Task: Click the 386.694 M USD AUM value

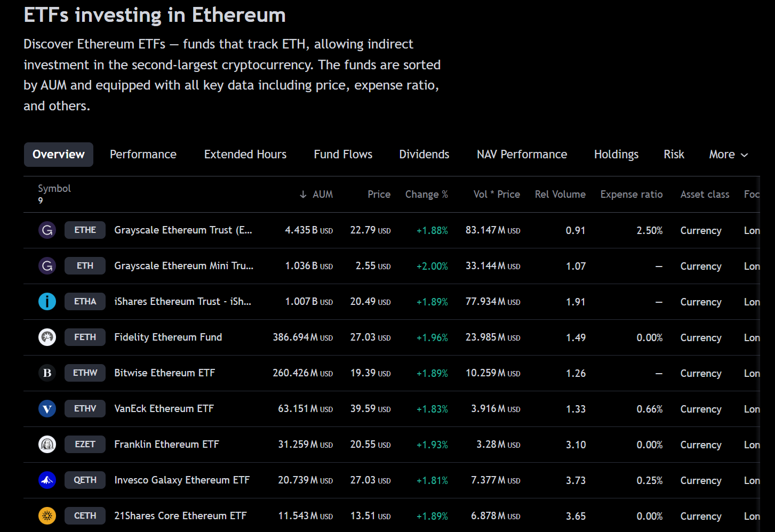Action: 303,337
